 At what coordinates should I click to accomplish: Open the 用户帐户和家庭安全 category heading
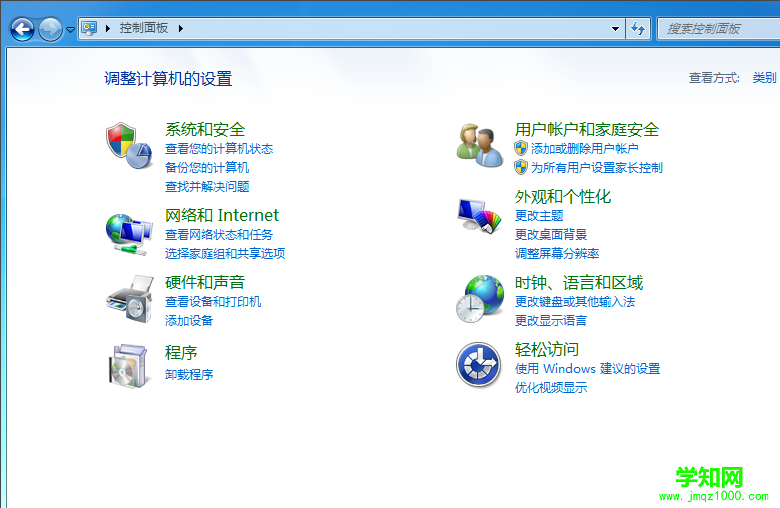click(587, 129)
